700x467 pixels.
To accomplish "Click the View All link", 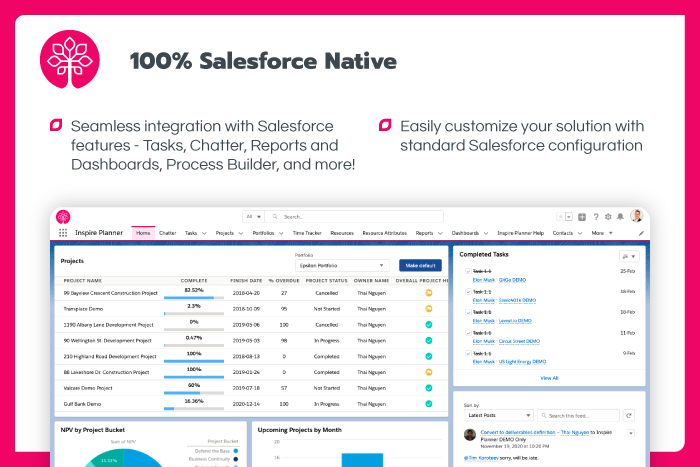I will click(x=549, y=378).
